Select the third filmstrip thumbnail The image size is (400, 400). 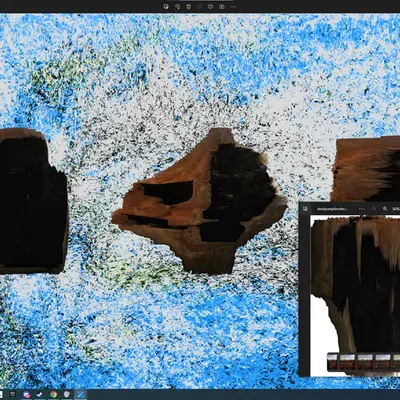[x=365, y=362]
